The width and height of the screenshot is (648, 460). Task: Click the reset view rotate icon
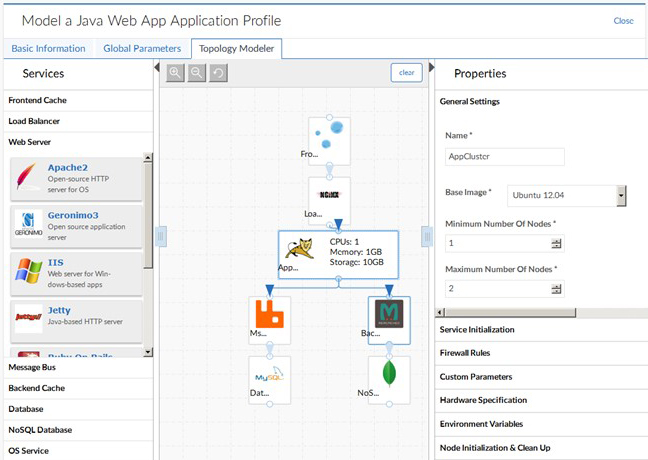coord(216,73)
